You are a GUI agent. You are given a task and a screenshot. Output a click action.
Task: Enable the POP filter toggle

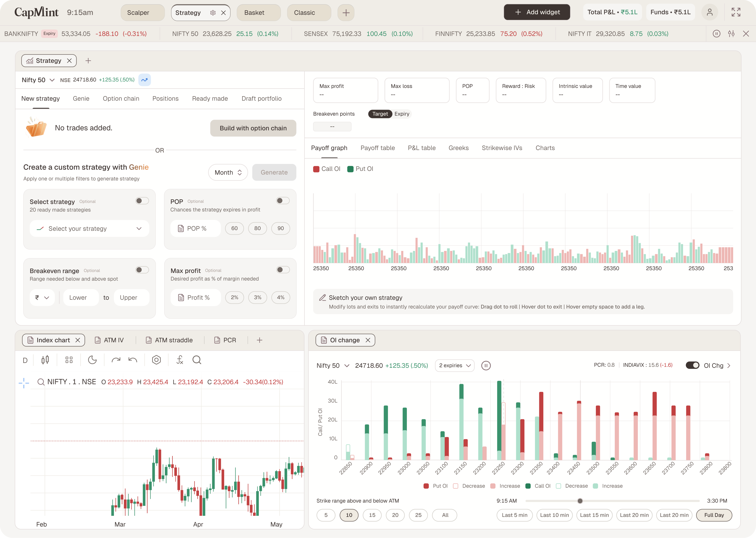pyautogui.click(x=283, y=201)
